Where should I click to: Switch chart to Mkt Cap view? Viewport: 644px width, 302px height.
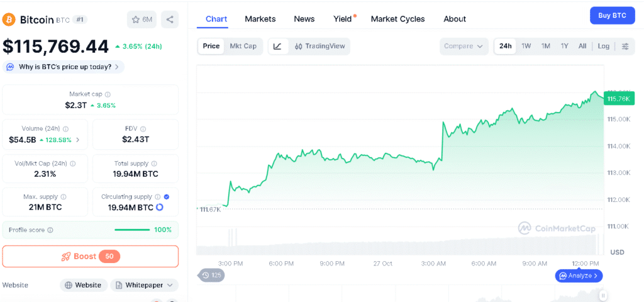pos(243,46)
